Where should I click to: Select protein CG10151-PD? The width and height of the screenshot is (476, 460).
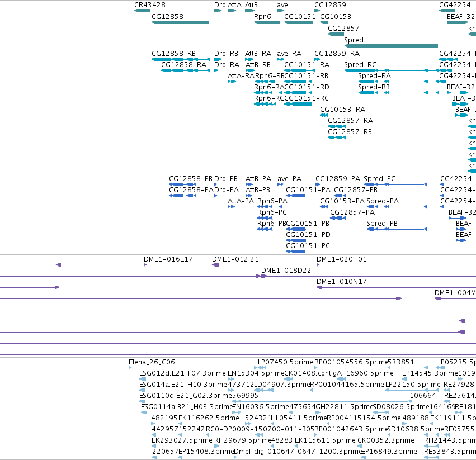click(296, 240)
